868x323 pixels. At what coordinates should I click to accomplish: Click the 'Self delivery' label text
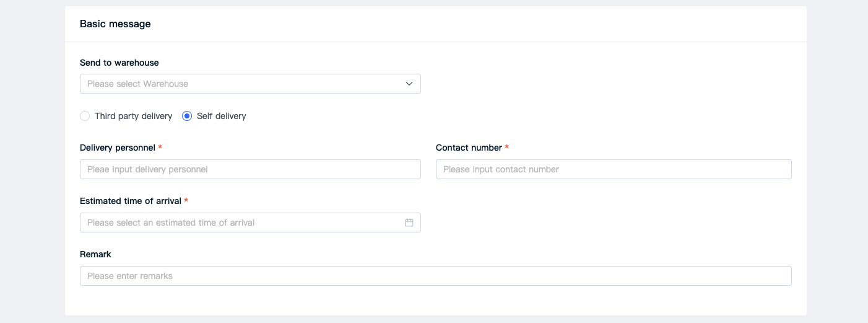click(x=221, y=116)
